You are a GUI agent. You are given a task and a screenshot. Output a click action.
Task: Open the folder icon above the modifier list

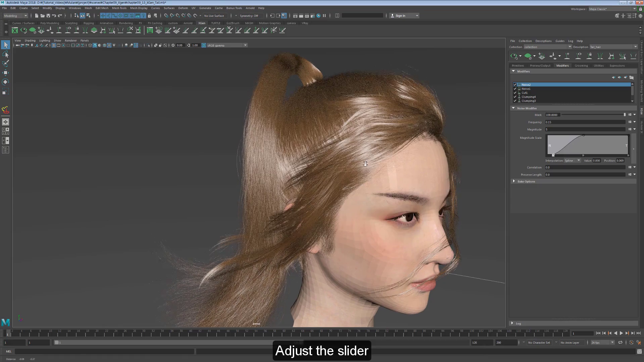[x=632, y=77]
